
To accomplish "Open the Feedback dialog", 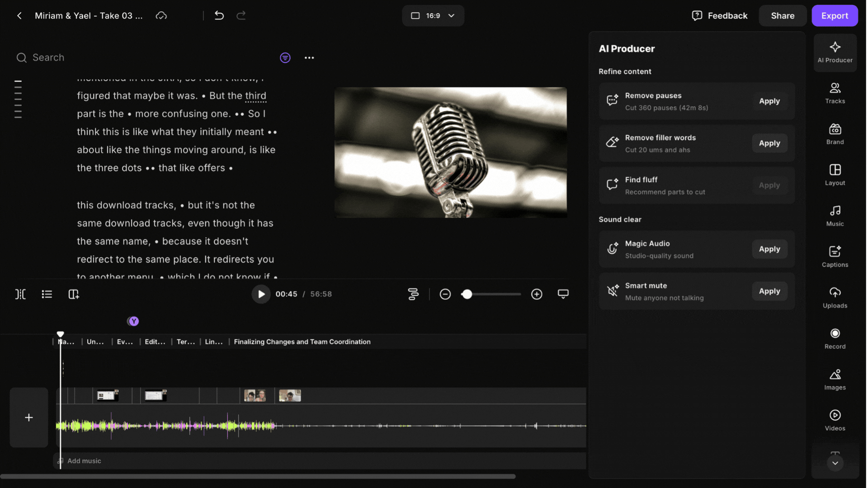I will pos(720,16).
